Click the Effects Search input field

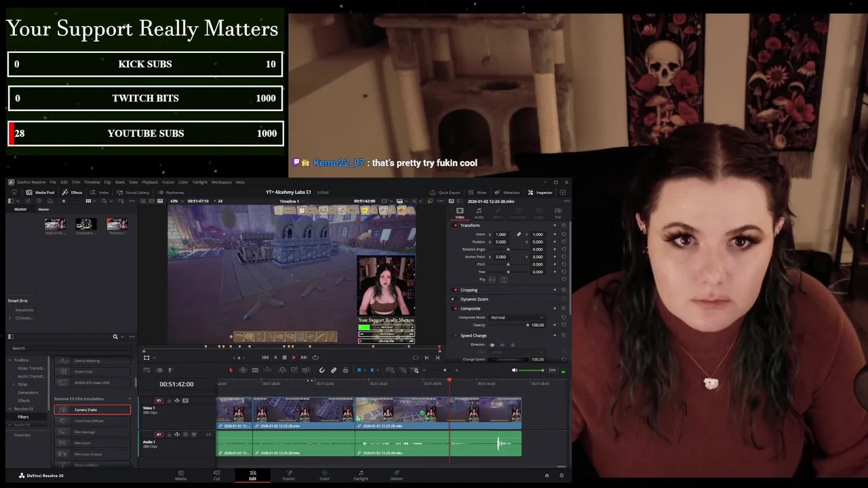[x=71, y=348]
